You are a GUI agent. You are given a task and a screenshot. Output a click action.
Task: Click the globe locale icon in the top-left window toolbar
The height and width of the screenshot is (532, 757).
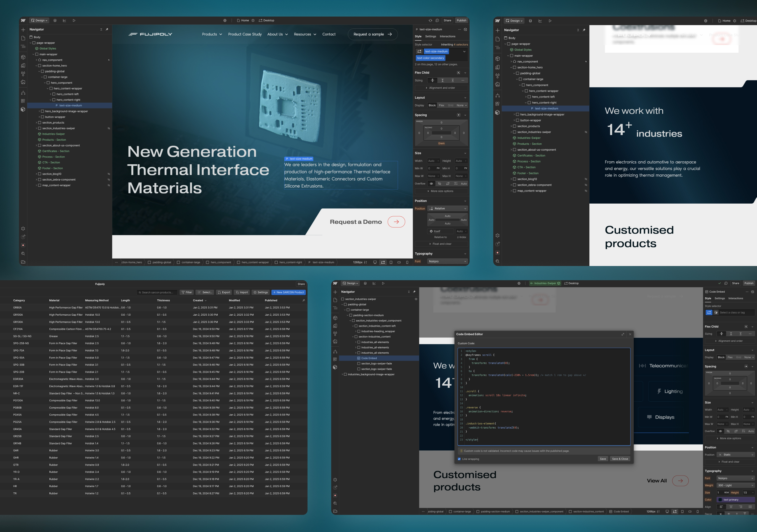click(225, 20)
